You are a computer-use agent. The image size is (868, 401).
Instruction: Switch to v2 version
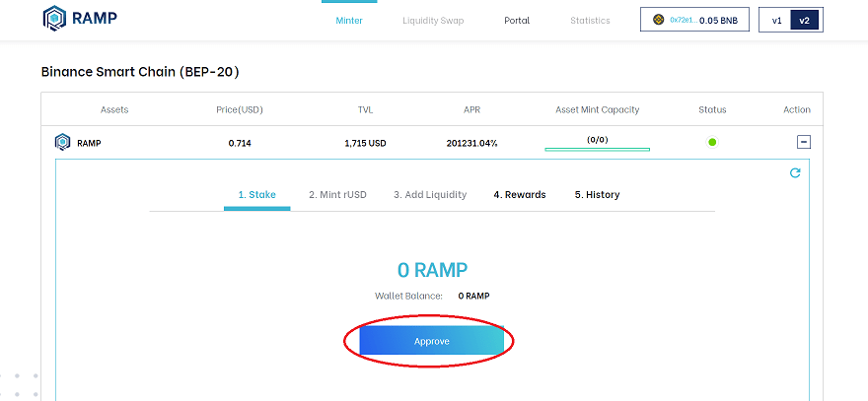[804, 21]
